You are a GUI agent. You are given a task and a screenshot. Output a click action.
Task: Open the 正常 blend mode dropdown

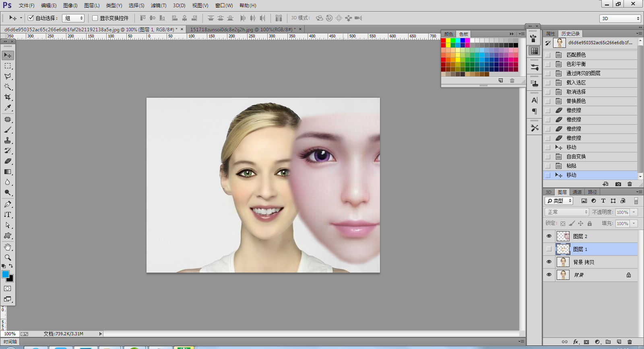tap(567, 212)
